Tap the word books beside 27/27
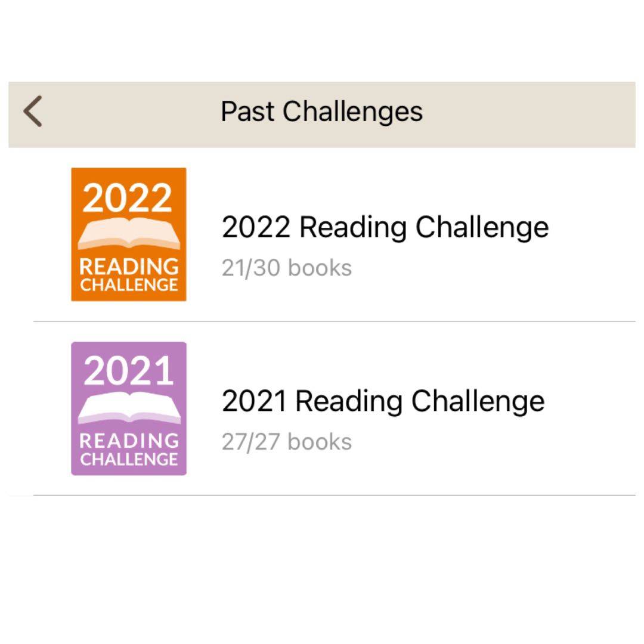Screen dimensions: 644x644 coord(320,442)
